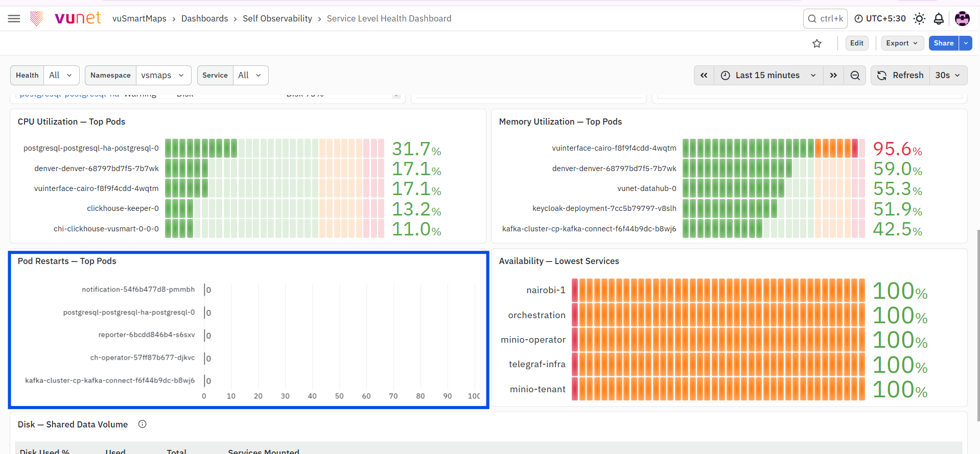Toggle the light/dark theme sun icon
The image size is (980, 454).
click(919, 19)
